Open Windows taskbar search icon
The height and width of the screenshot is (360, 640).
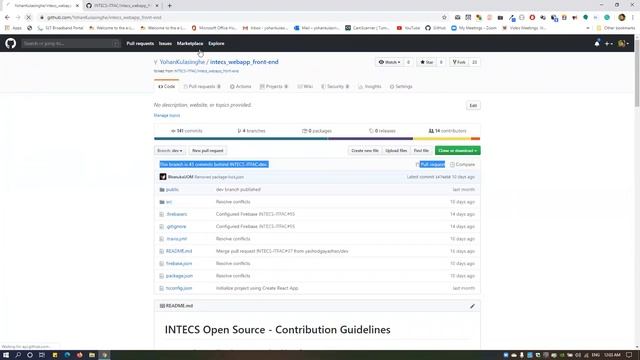pyautogui.click(x=18, y=355)
